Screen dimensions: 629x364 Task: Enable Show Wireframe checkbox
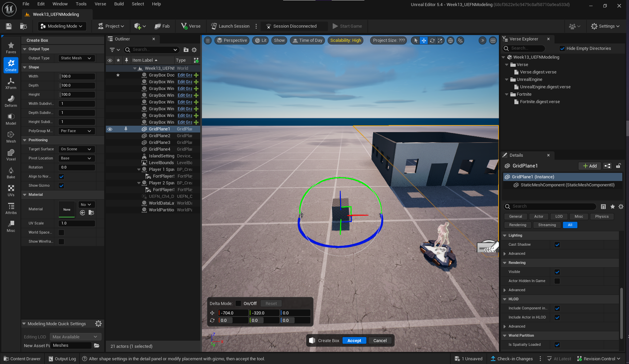61,242
